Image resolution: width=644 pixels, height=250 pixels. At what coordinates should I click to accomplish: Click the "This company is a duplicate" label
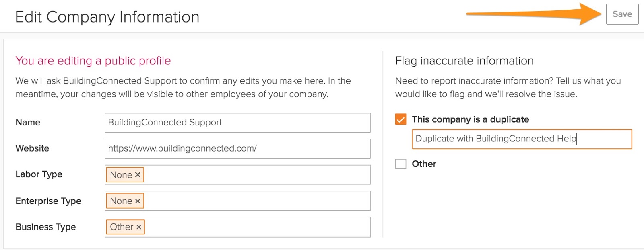tap(470, 119)
